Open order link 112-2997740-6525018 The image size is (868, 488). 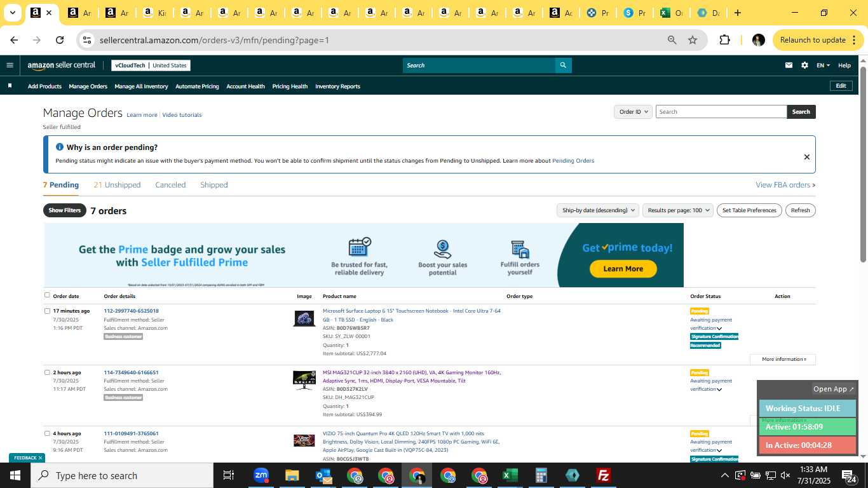point(132,311)
